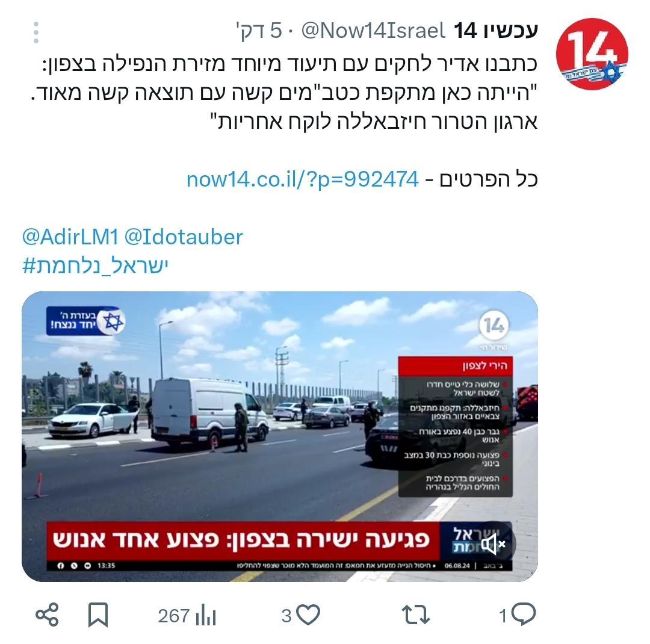This screenshot has width=650, height=644.
Task: Click the 267 views count
Action: [x=174, y=616]
